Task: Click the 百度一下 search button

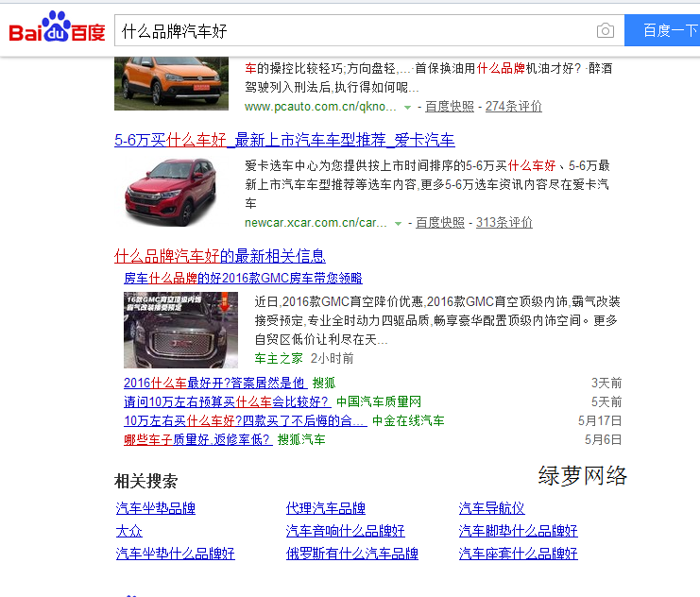Action: pyautogui.click(x=662, y=30)
